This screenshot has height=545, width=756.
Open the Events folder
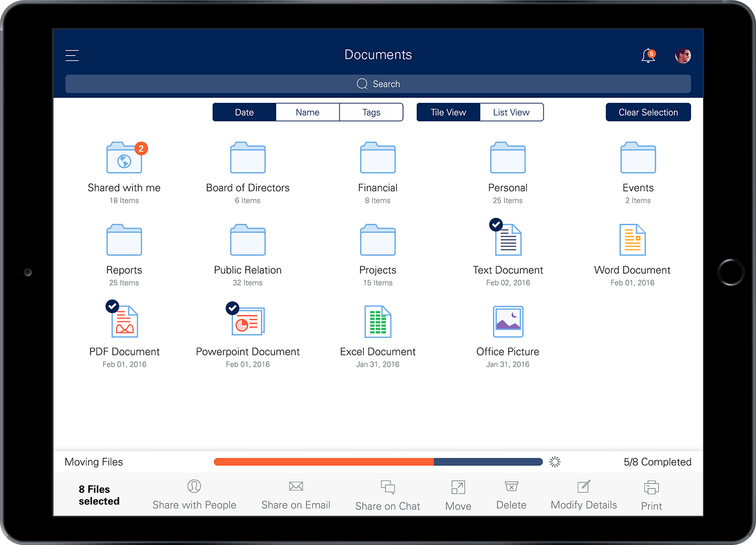[638, 157]
